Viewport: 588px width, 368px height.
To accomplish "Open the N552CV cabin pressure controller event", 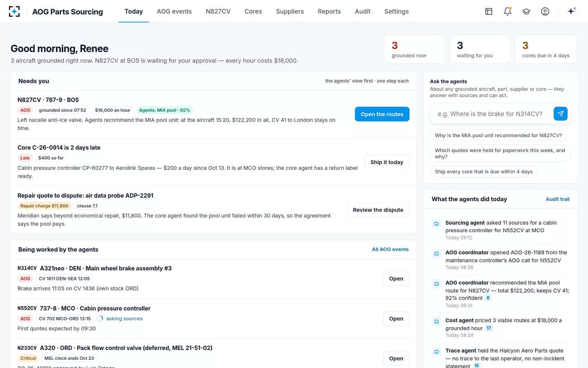I will click(x=396, y=319).
